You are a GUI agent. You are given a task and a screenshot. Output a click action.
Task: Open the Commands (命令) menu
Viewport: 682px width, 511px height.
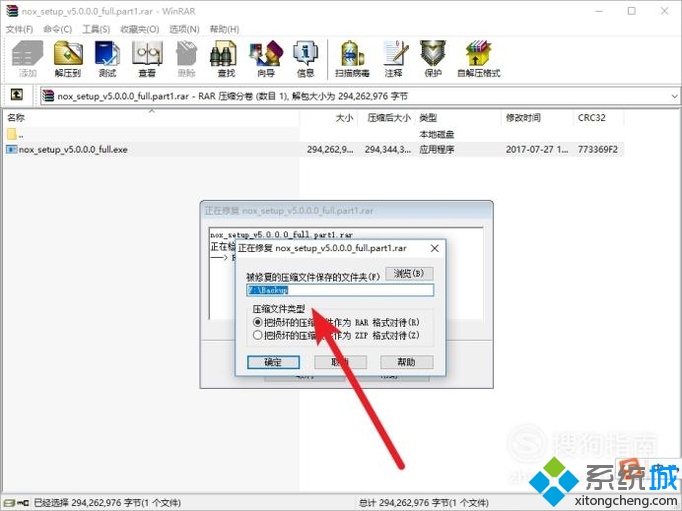[57, 29]
